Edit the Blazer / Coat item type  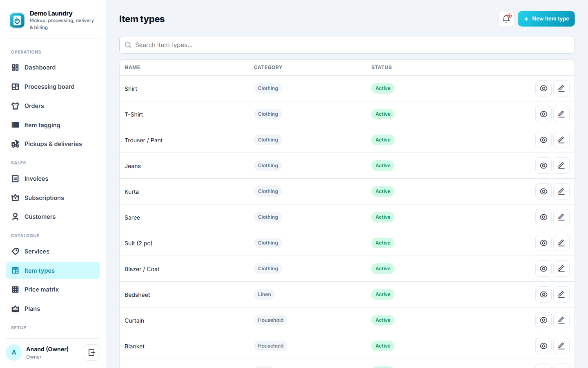coord(561,269)
